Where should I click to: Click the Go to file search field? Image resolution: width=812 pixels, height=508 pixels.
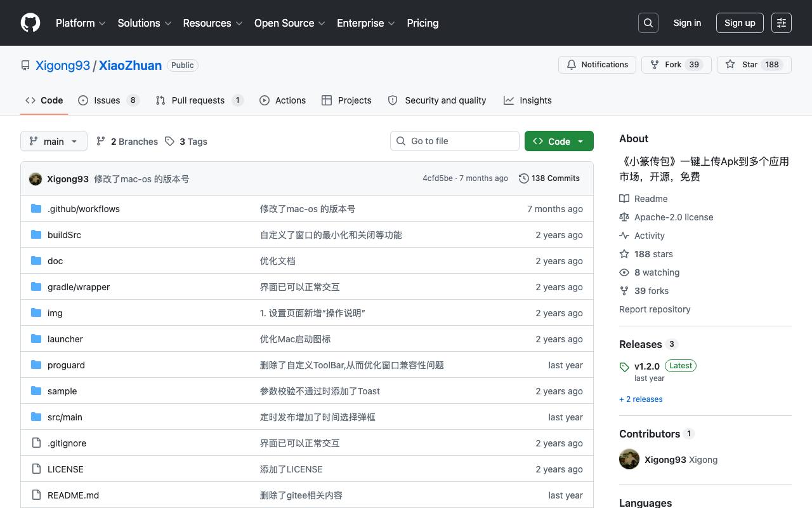(x=455, y=141)
